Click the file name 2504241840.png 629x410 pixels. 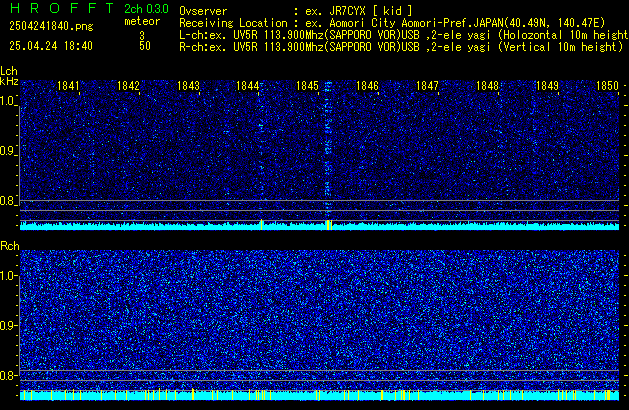coord(51,26)
